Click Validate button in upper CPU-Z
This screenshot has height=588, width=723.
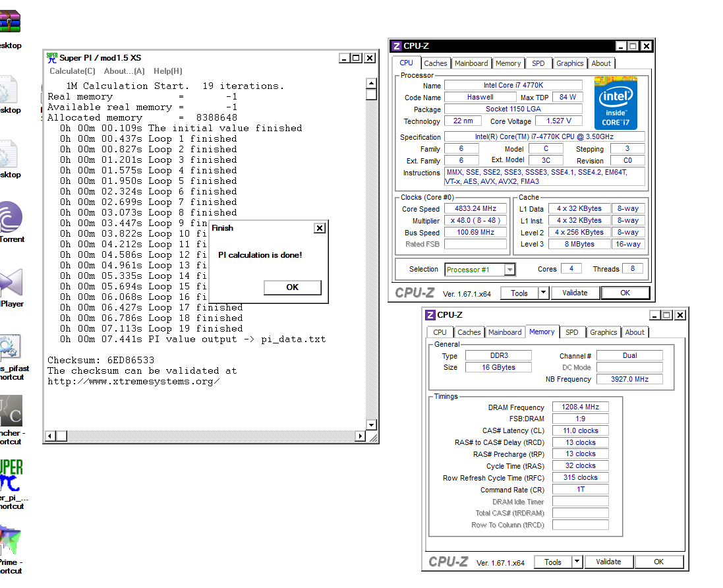tap(575, 293)
